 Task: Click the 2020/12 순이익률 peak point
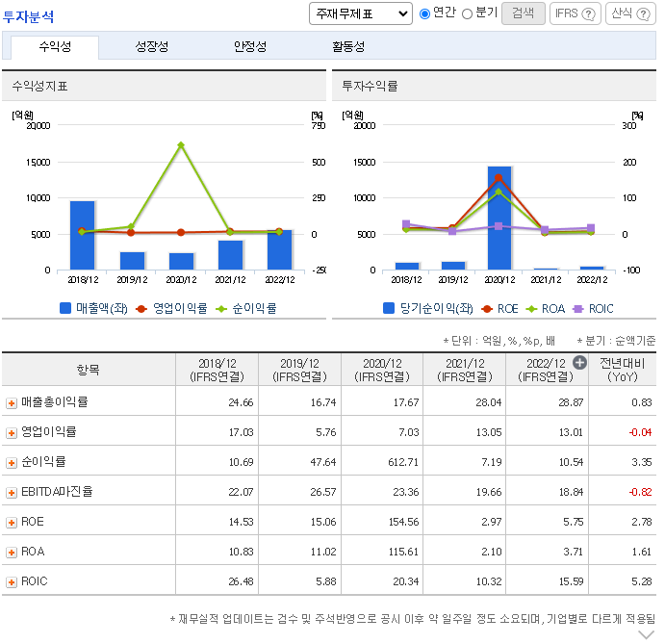click(181, 145)
